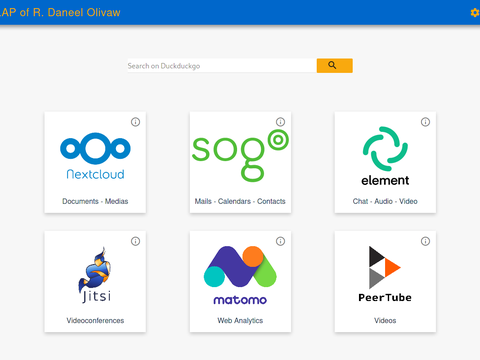The width and height of the screenshot is (480, 360).
Task: Show info for the Jitsi card
Action: 135,241
